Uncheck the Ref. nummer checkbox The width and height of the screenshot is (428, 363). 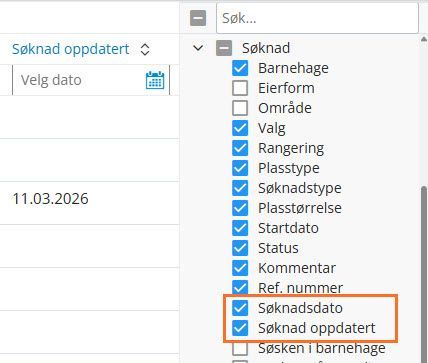tap(240, 287)
